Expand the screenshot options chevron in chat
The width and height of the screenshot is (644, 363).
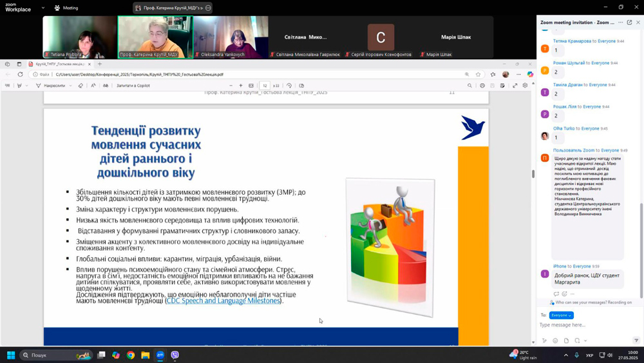(585, 340)
